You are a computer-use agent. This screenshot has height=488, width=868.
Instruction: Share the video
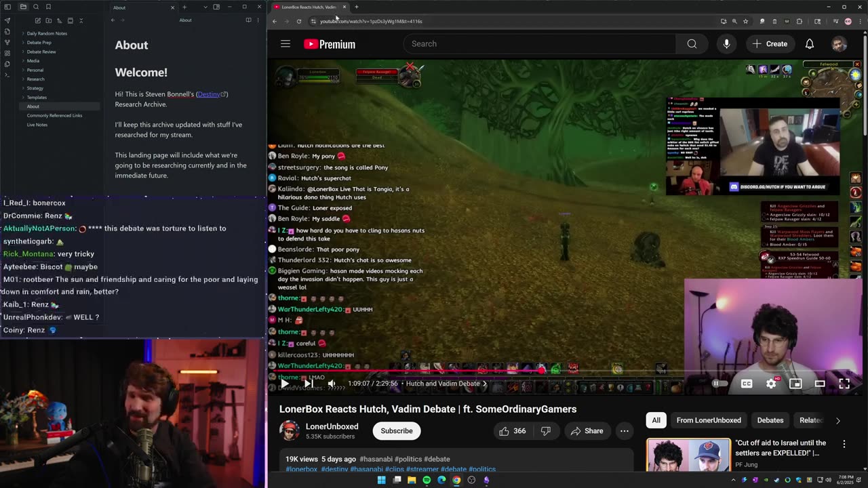(587, 431)
